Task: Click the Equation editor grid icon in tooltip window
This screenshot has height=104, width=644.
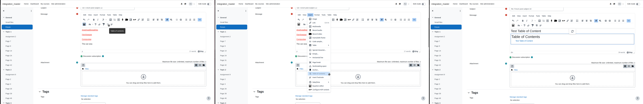Action: point(84,24)
